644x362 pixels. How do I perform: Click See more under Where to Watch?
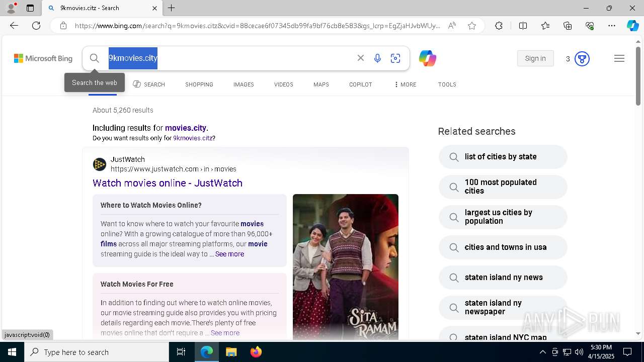click(229, 254)
